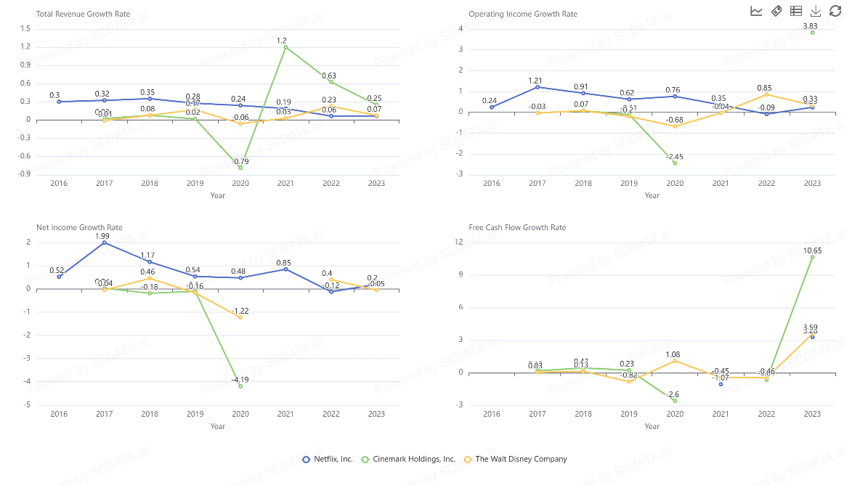Click the Total Revenue Growth Rate chart title

click(83, 14)
